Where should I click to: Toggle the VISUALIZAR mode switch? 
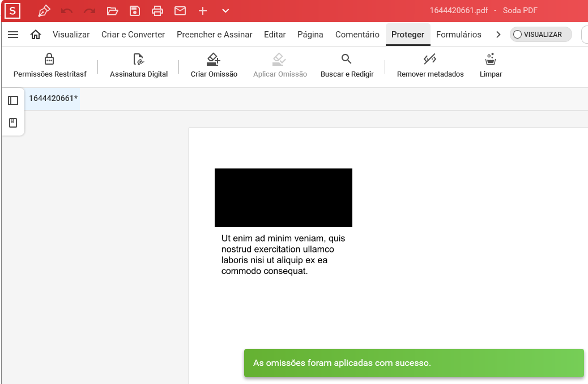(540, 35)
